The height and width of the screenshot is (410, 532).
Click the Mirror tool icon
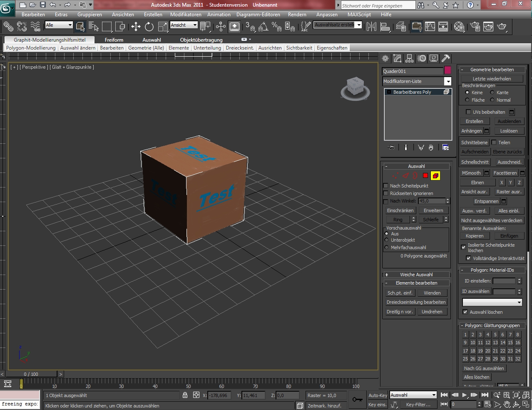(x=371, y=27)
